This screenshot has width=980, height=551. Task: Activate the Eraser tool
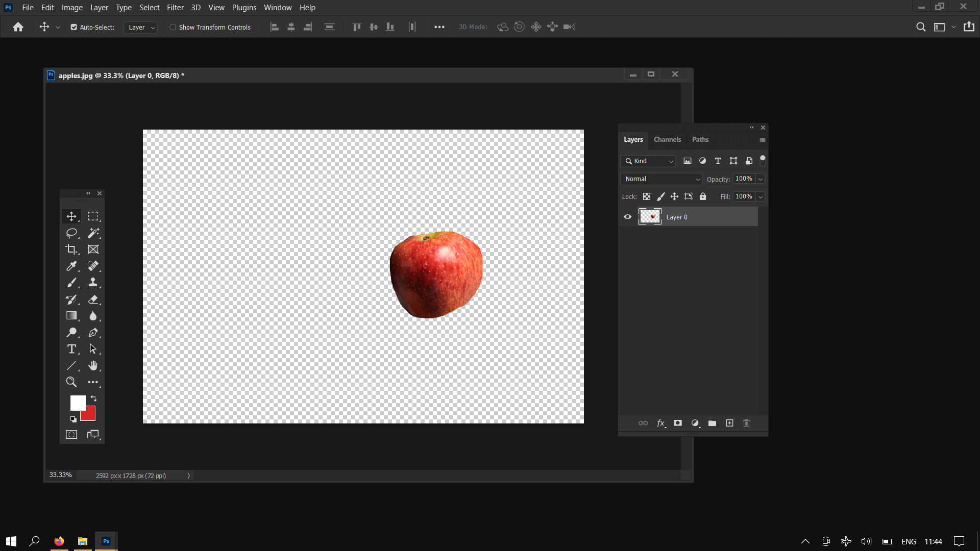click(x=93, y=299)
